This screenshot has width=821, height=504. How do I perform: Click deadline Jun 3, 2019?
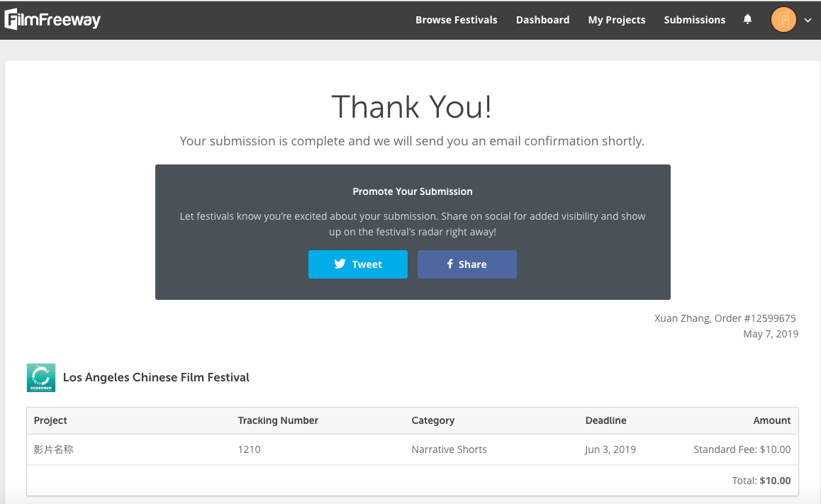[610, 449]
